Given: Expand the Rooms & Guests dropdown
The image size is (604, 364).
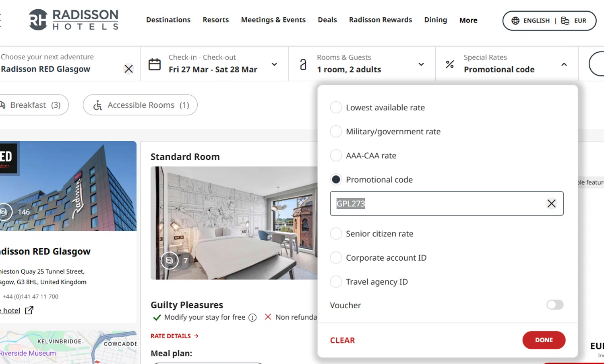Looking at the screenshot, I should click(421, 64).
